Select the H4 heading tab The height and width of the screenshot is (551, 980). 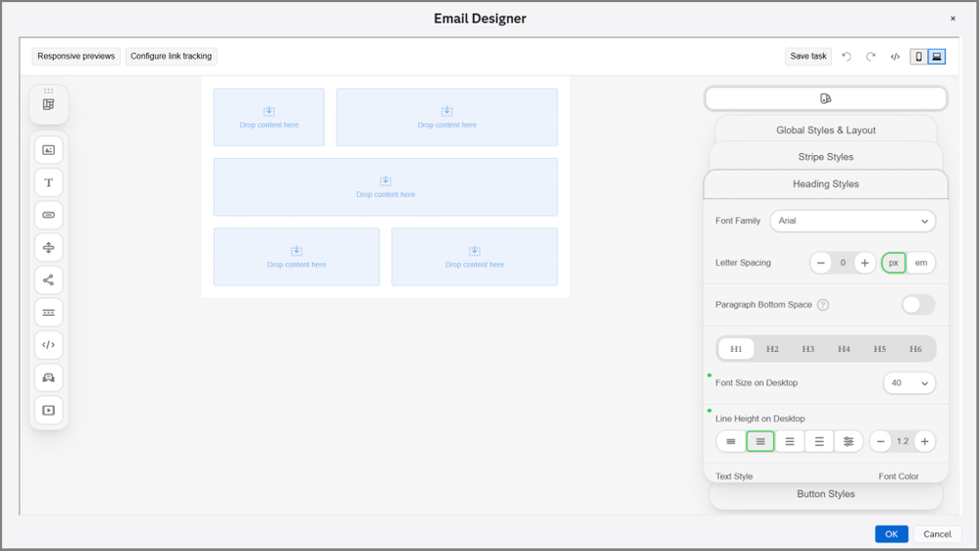click(844, 349)
